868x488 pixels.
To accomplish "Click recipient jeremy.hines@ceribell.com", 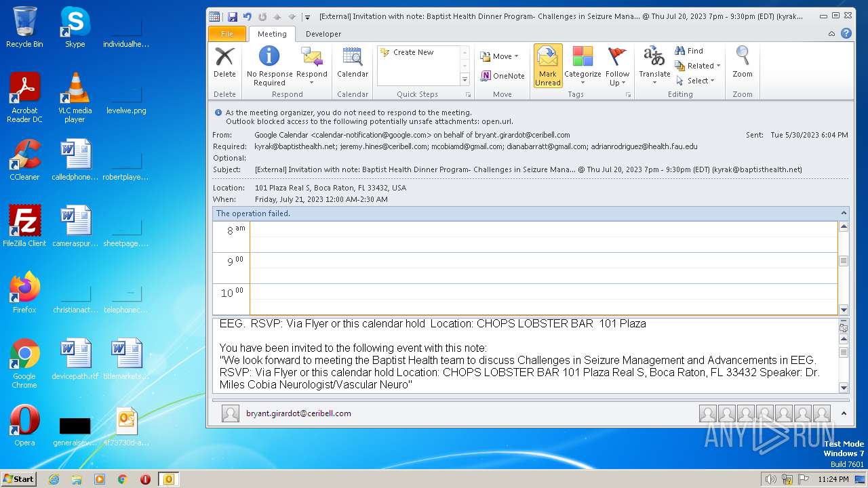I will (x=384, y=146).
